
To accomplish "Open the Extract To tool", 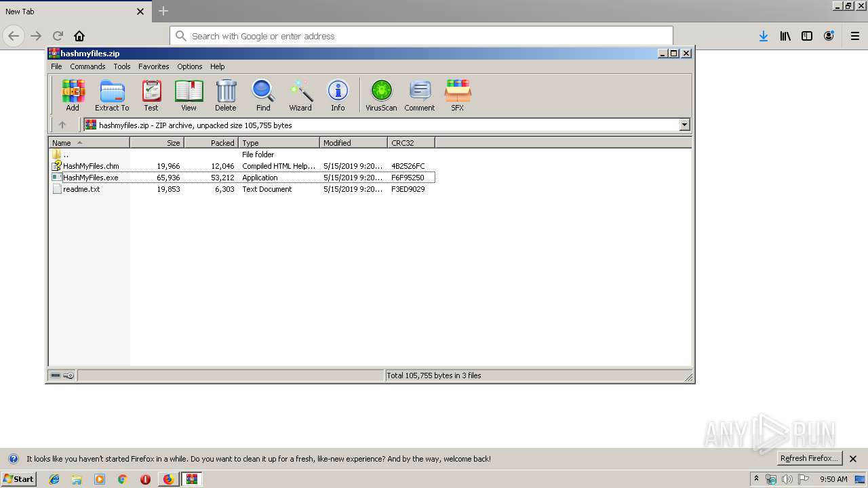I will coord(112,95).
